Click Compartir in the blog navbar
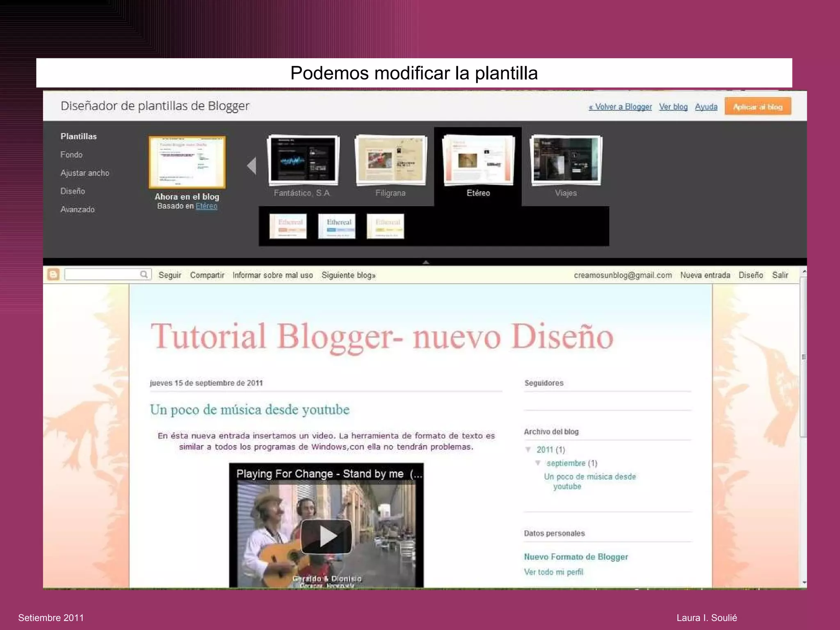Screen dimensions: 840x630 pyautogui.click(x=207, y=275)
